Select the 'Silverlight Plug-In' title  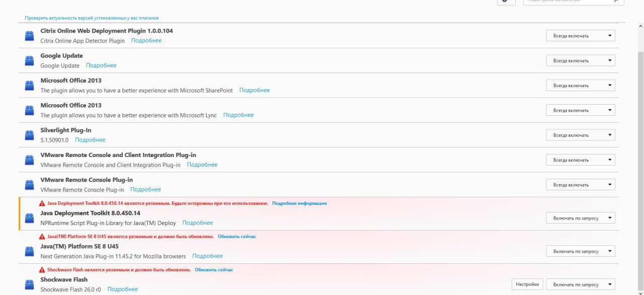(66, 130)
